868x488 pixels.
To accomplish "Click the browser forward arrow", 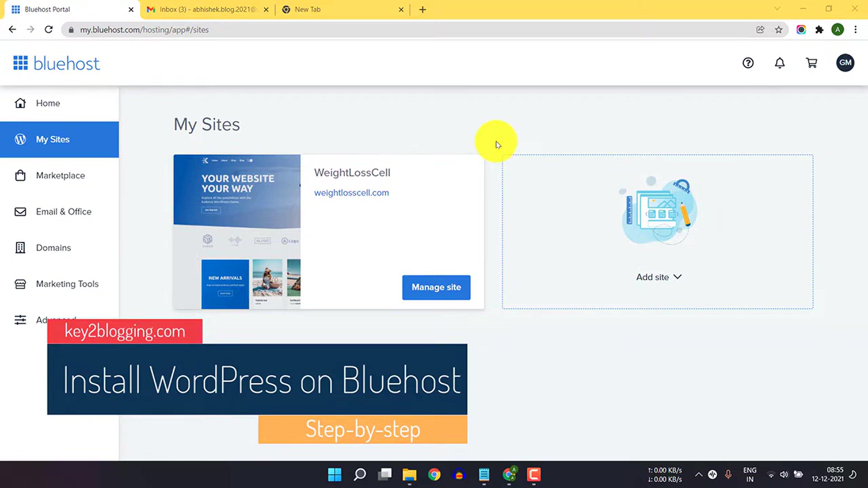I will point(30,29).
